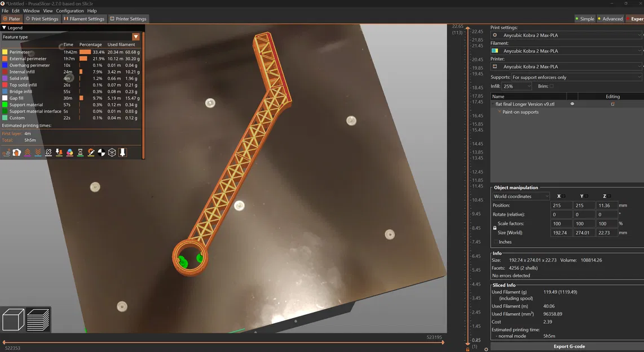Enable the Brim checkbox

pos(552,86)
